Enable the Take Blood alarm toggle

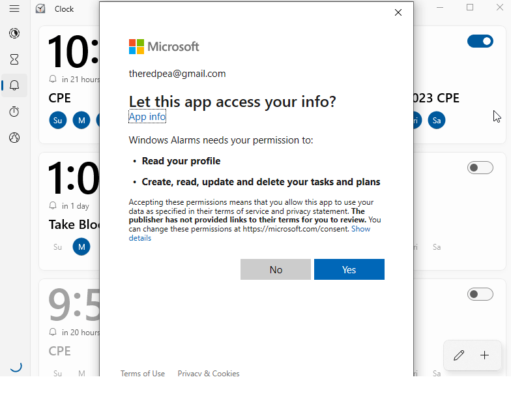(x=480, y=168)
